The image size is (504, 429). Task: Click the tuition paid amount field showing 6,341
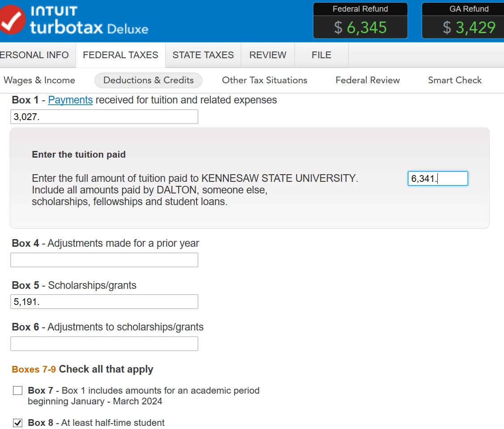[438, 179]
